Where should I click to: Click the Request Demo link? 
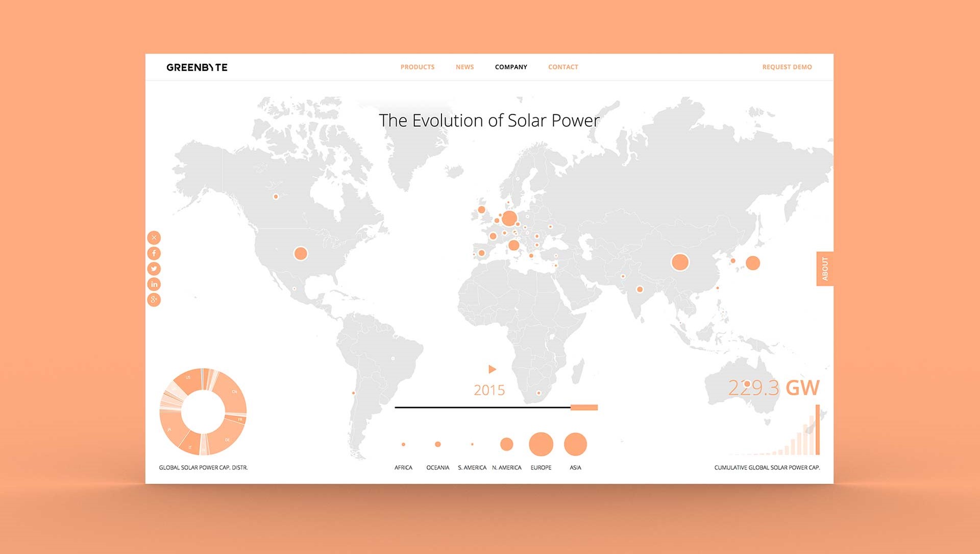[x=787, y=67]
